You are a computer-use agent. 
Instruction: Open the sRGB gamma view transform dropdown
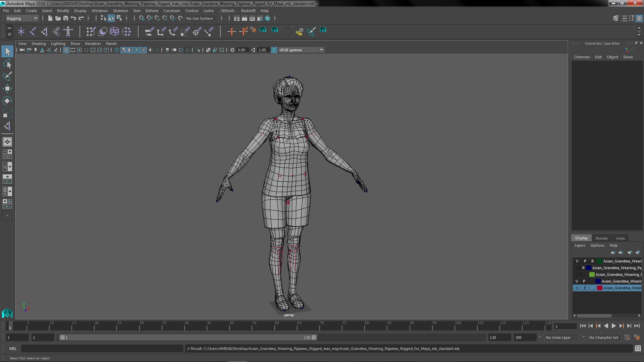pos(301,50)
